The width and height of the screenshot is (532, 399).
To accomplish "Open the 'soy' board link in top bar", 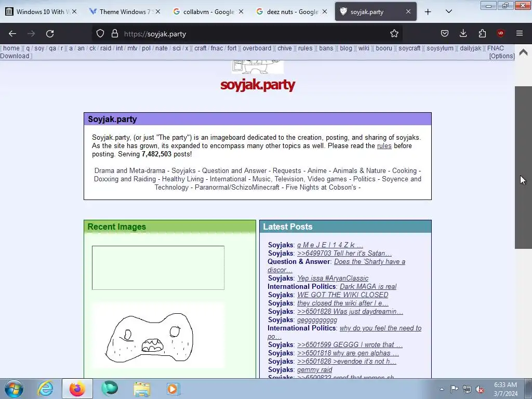I will coord(39,48).
